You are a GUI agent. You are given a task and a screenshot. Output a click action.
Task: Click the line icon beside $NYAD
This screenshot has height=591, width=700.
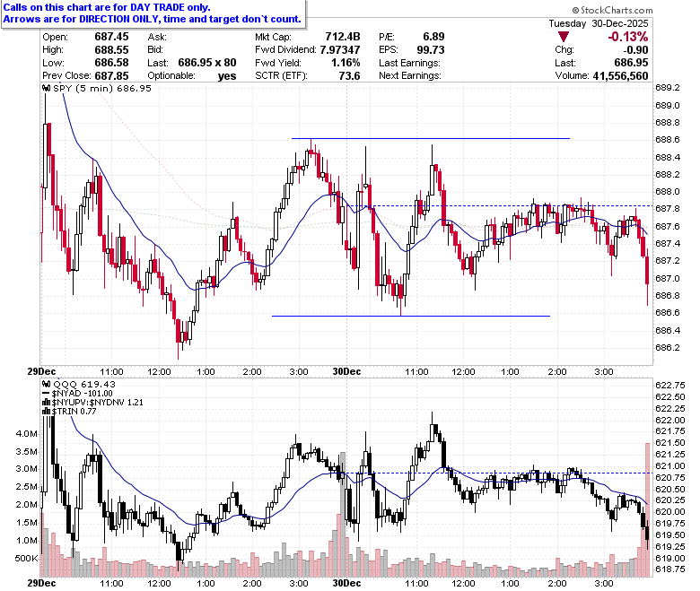46,394
